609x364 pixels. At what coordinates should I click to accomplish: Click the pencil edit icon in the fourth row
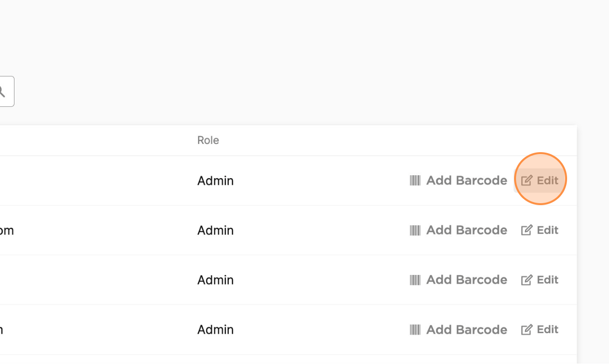point(527,329)
